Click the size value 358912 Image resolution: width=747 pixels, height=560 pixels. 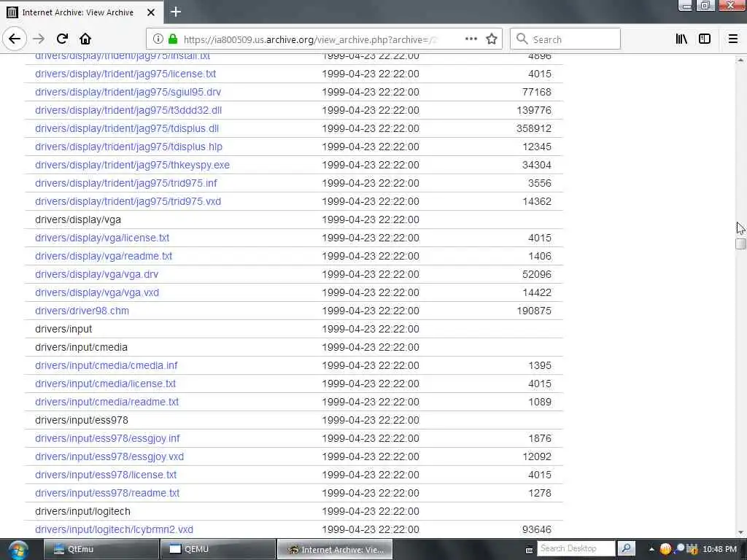[533, 128]
